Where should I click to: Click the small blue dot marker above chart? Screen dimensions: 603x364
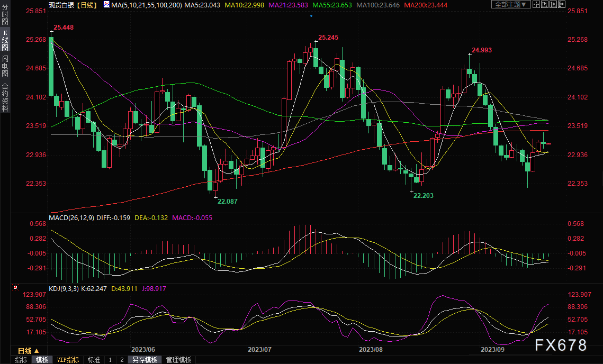tap(311, 16)
